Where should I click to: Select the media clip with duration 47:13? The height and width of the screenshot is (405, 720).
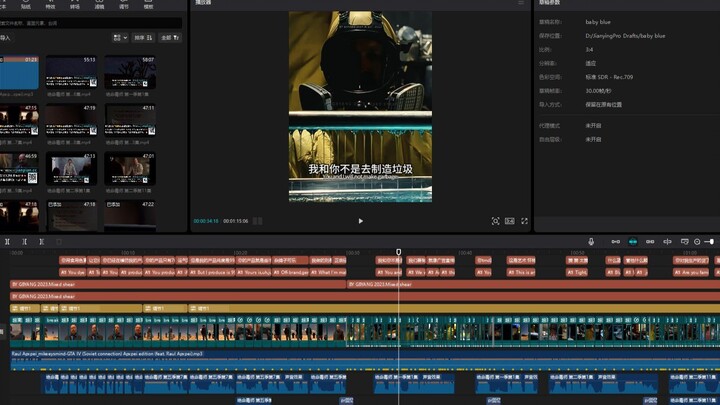[71, 169]
